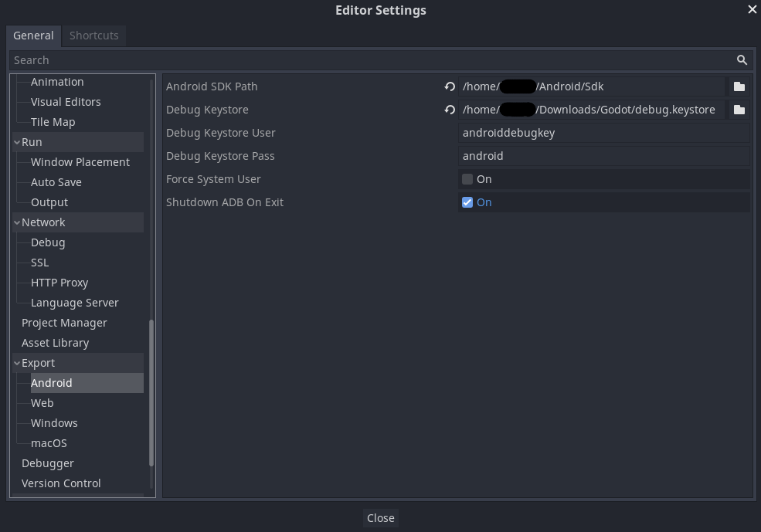Click the Force System User label
The height and width of the screenshot is (532, 761).
tap(213, 179)
